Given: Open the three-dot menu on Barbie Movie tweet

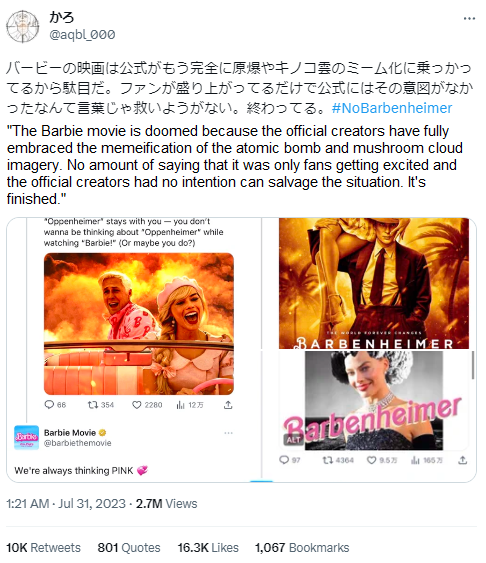Looking at the screenshot, I should (228, 433).
